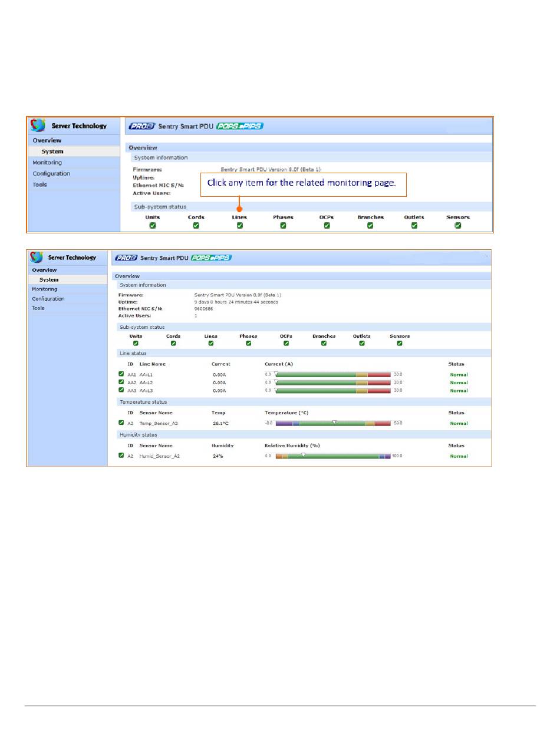Click OCPs status check in Line status screenshot

tap(286, 344)
